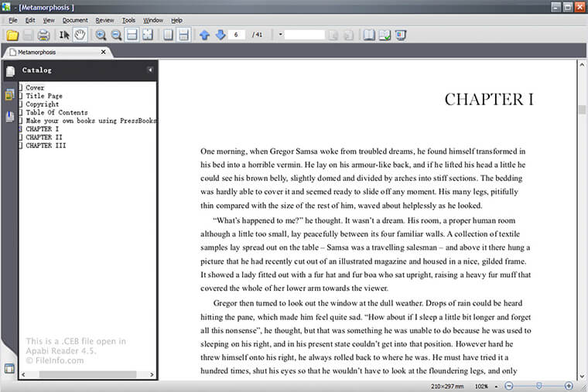Go to next page with down arrow

coord(220,35)
